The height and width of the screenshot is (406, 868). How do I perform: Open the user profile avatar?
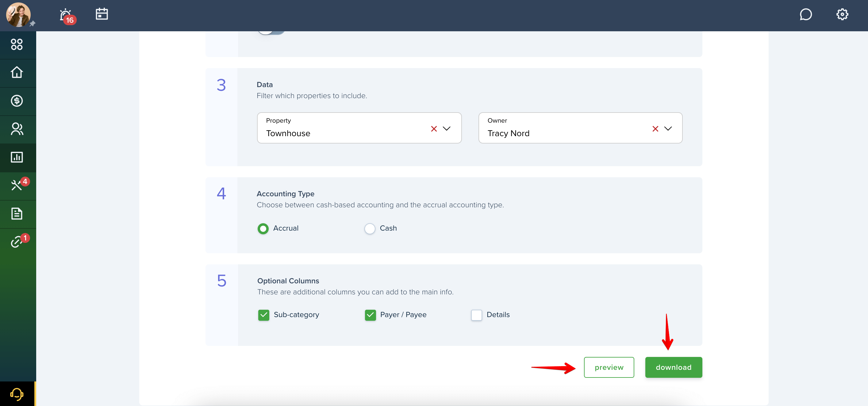[18, 15]
